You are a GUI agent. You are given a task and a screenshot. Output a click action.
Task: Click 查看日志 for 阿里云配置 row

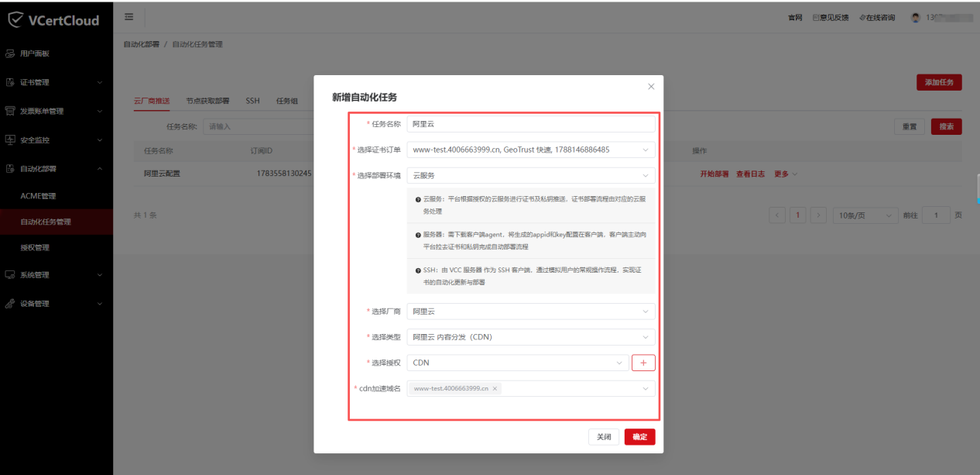click(x=751, y=174)
